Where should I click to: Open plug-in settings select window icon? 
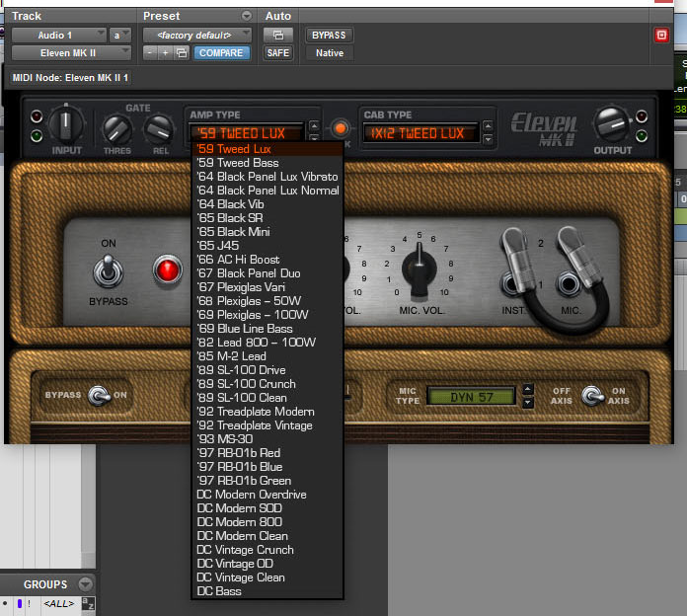182,53
